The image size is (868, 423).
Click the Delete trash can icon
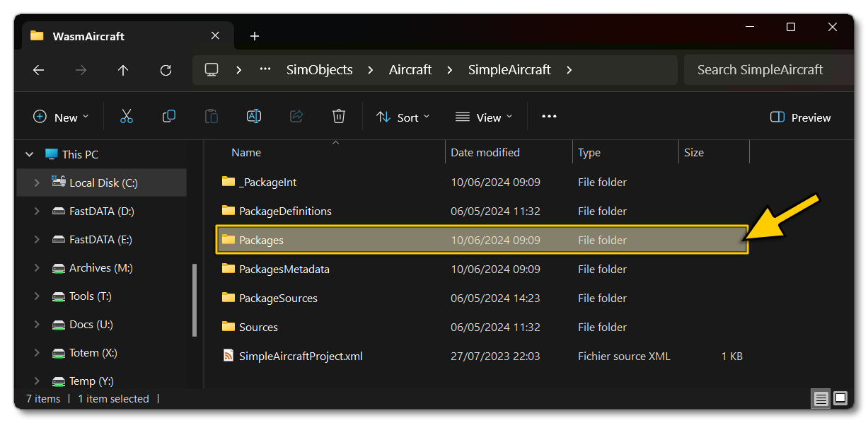(x=339, y=117)
